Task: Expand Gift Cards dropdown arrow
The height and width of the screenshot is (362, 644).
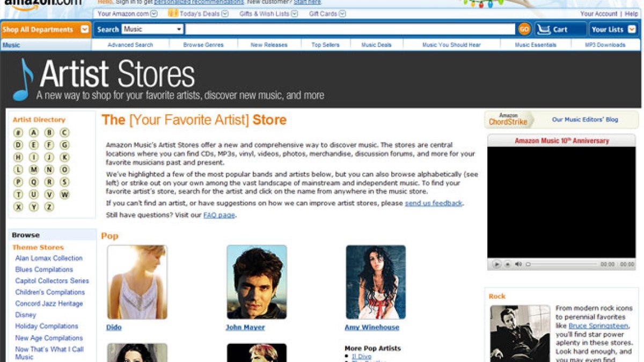Action: tap(342, 14)
